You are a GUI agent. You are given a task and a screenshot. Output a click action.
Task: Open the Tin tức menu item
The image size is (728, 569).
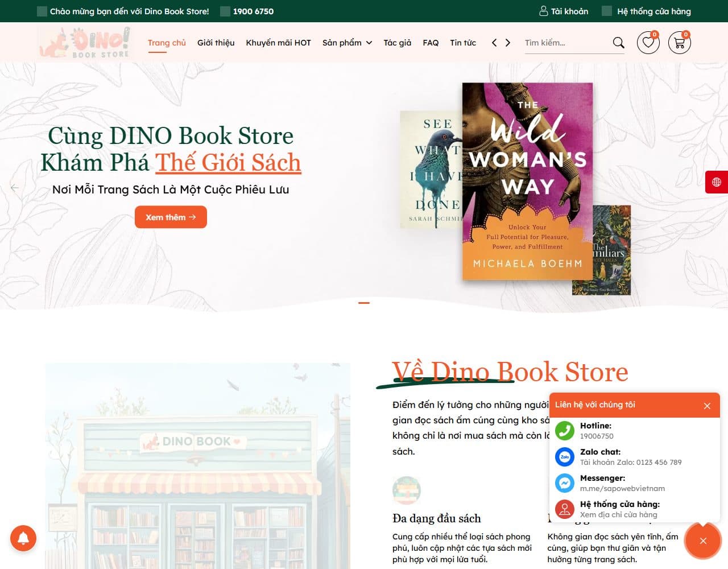pyautogui.click(x=463, y=43)
